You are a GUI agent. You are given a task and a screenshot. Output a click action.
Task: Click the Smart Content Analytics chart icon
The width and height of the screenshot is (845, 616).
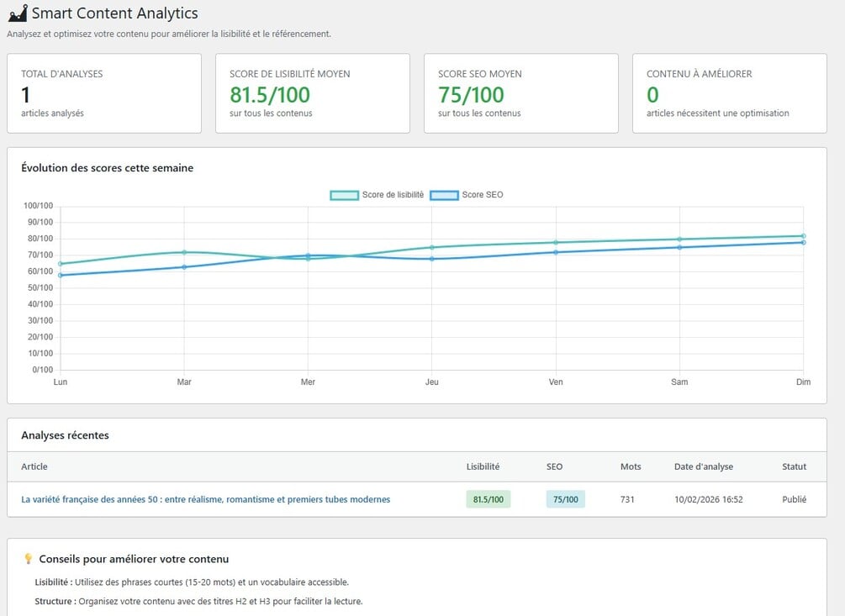click(17, 13)
